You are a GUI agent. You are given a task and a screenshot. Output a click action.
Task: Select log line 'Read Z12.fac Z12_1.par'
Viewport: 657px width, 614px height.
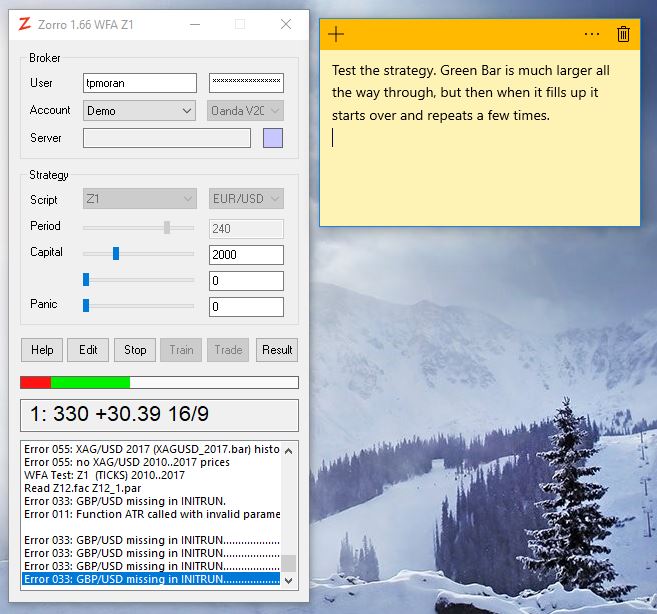(83, 488)
